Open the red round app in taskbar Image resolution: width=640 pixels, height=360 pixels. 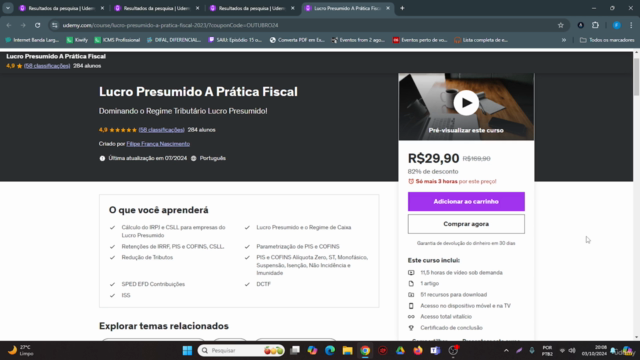point(382,350)
